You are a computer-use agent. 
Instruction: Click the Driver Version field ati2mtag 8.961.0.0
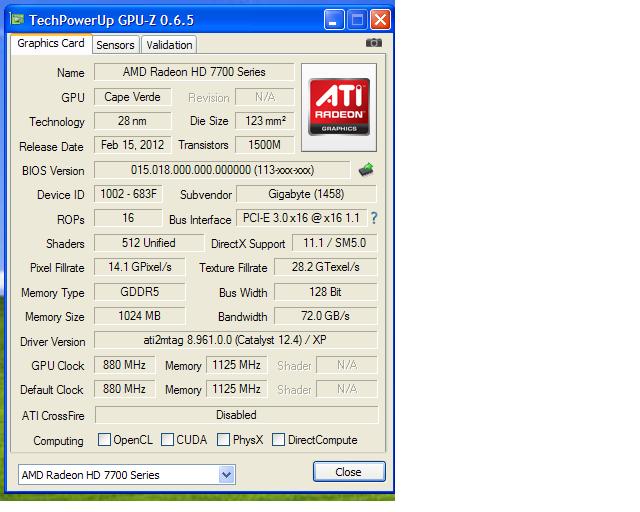(x=236, y=340)
